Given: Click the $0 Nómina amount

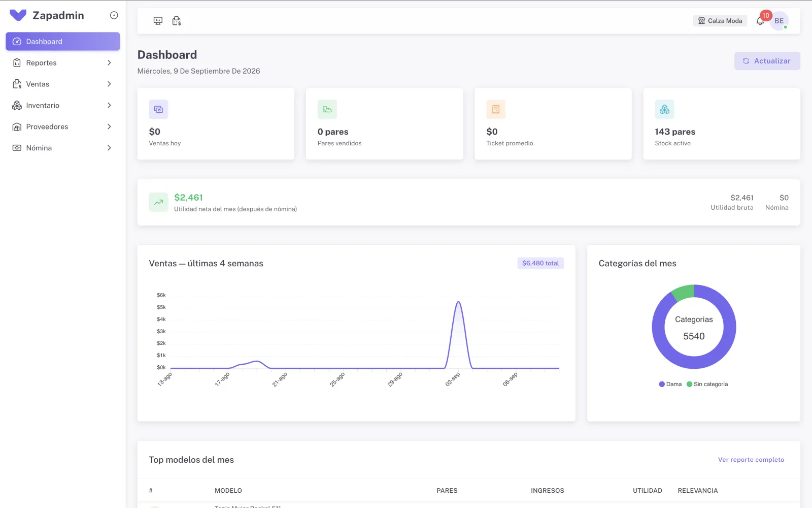Looking at the screenshot, I should click(784, 198).
